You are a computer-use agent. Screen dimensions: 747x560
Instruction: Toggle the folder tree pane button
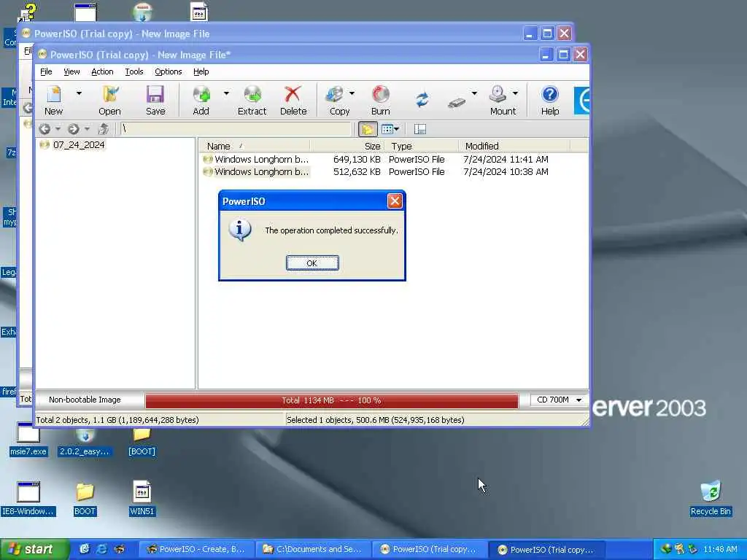(x=368, y=129)
